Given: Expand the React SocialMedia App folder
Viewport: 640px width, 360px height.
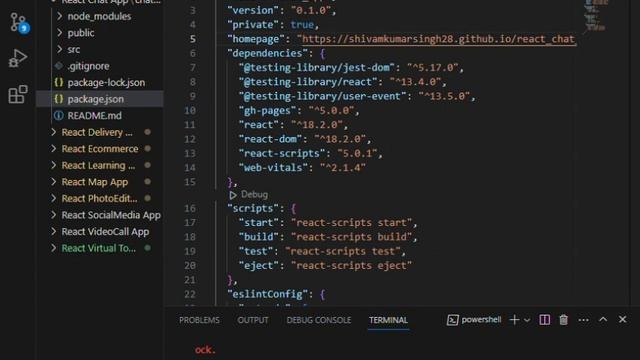Looking at the screenshot, I should [x=53, y=215].
